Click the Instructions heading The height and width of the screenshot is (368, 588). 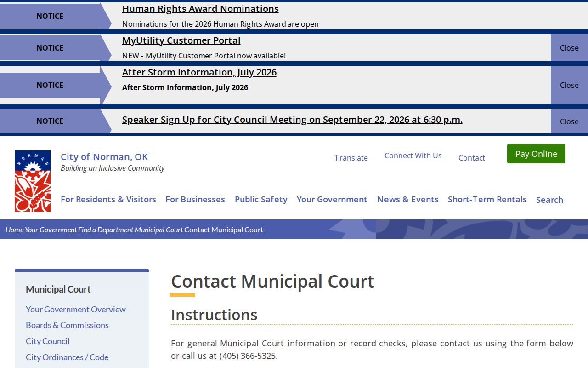point(214,315)
